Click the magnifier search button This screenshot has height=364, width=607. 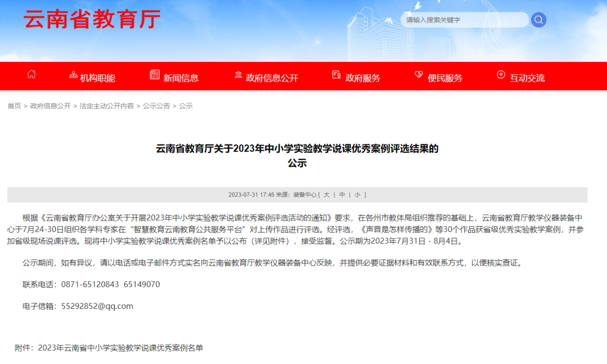pyautogui.click(x=538, y=20)
